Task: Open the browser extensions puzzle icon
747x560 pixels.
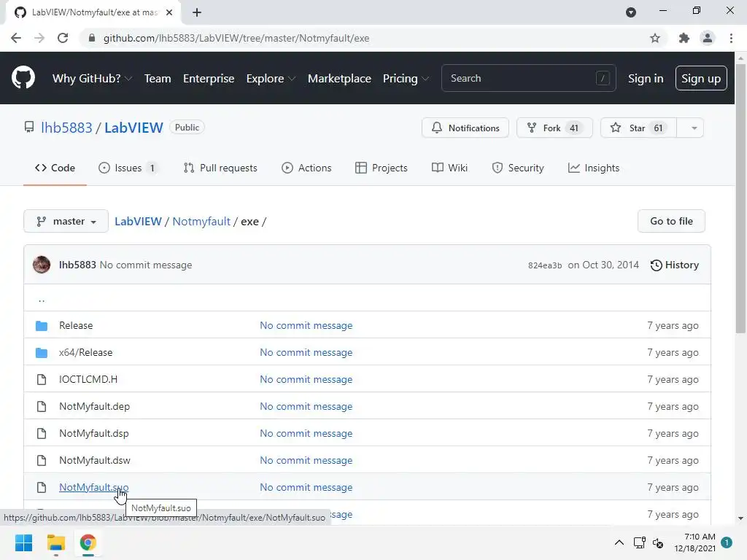Action: click(684, 38)
